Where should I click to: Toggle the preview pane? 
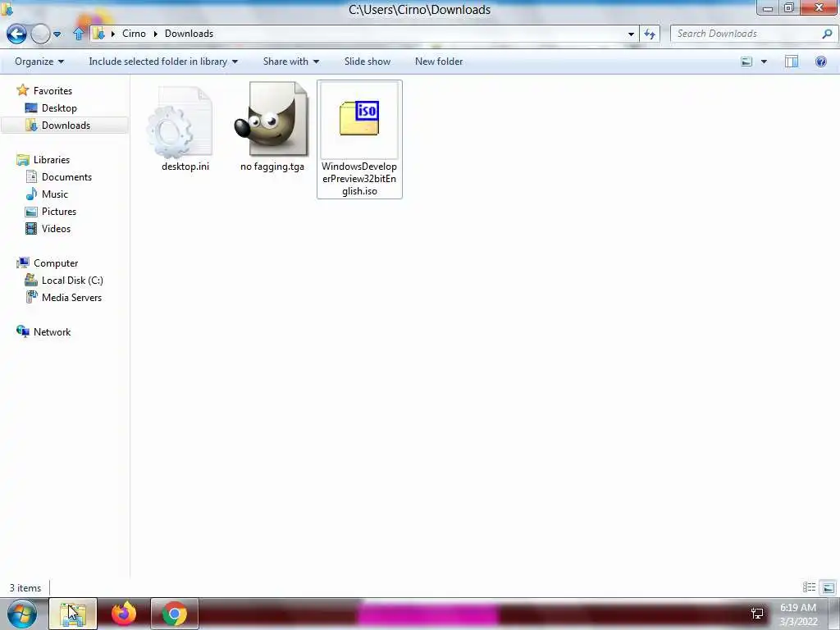[x=792, y=62]
